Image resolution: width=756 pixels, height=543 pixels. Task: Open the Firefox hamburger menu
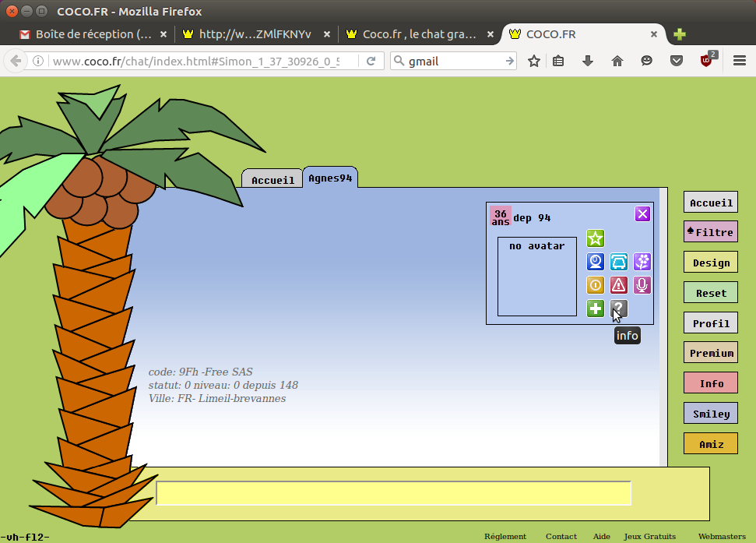coord(740,62)
